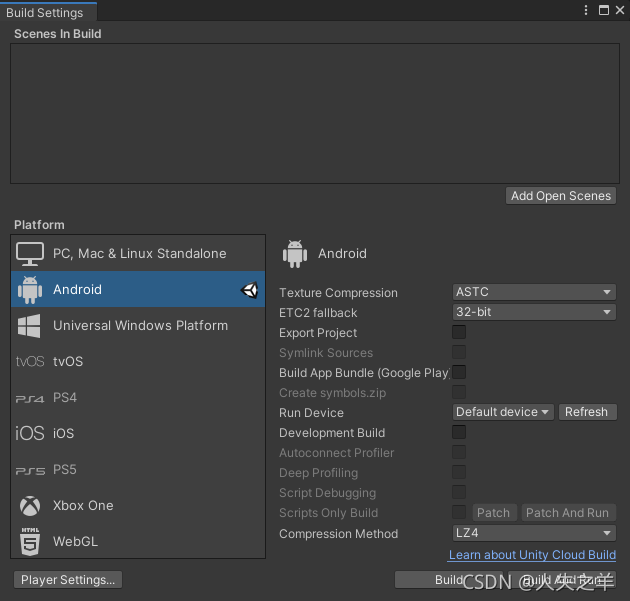Select PC, Mac & Linux Standalone monitor icon
The image size is (630, 601).
pos(30,253)
